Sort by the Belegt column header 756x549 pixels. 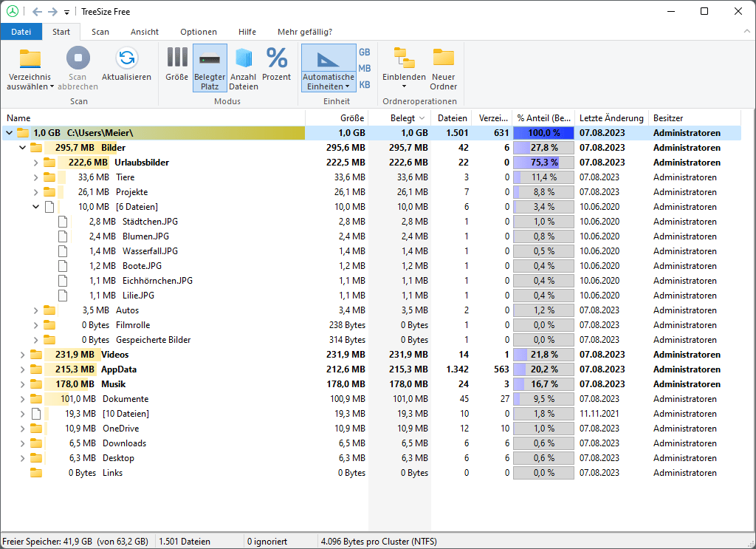(399, 118)
